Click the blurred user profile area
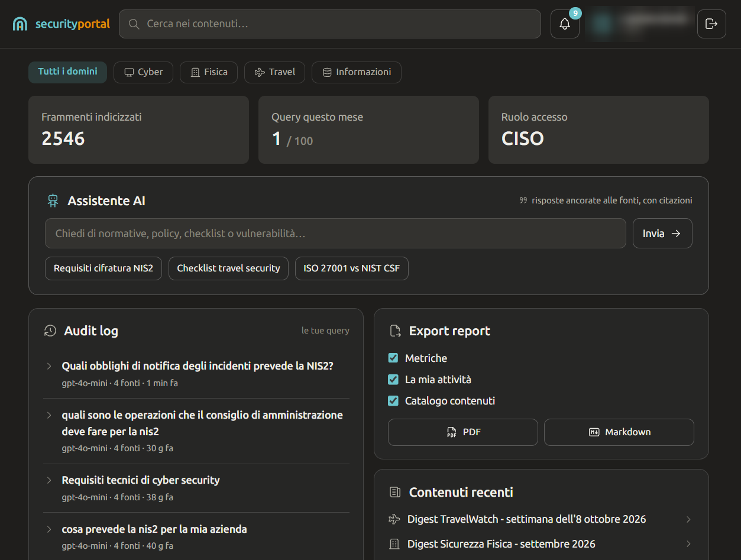The width and height of the screenshot is (741, 560). pos(639,24)
